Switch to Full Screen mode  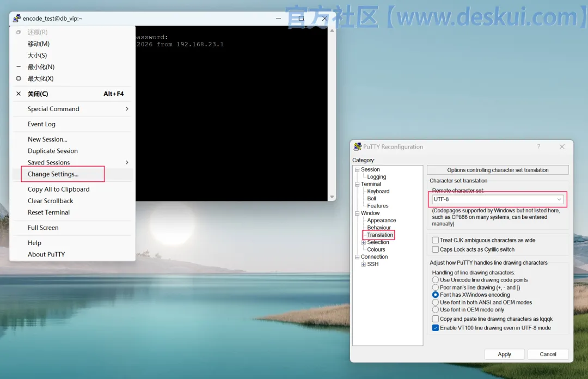(x=73, y=228)
